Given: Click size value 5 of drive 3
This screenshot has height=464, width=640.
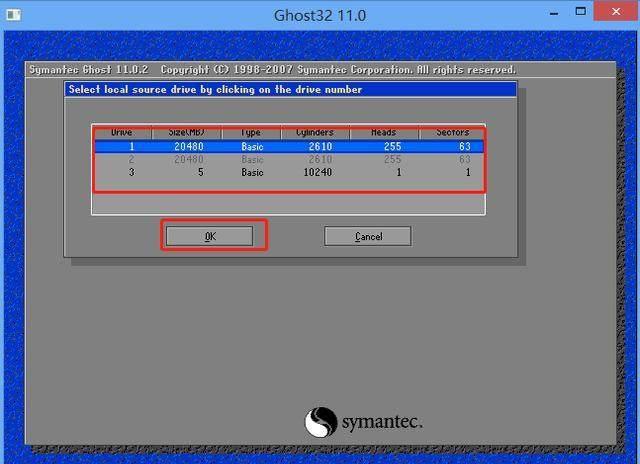Looking at the screenshot, I should pos(200,172).
